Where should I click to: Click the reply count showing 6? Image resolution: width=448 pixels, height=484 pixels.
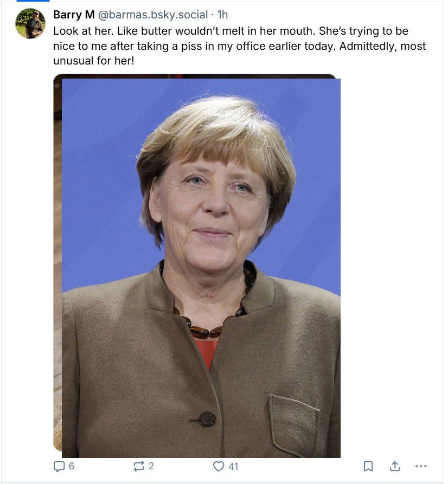72,466
